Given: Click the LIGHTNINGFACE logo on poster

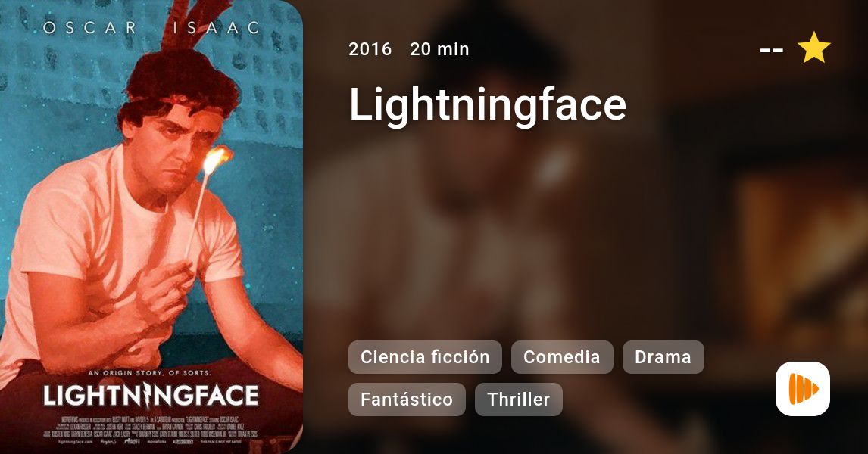Looking at the screenshot, I should coord(151,396).
